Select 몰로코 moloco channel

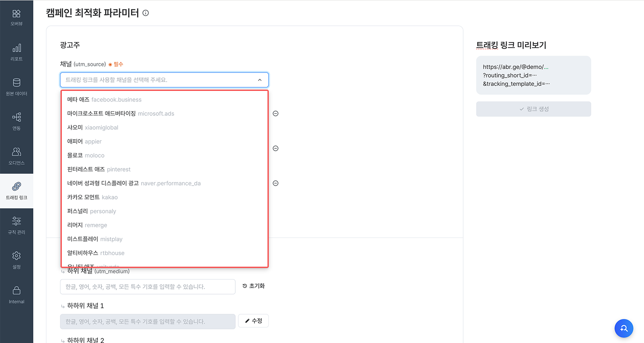click(164, 155)
